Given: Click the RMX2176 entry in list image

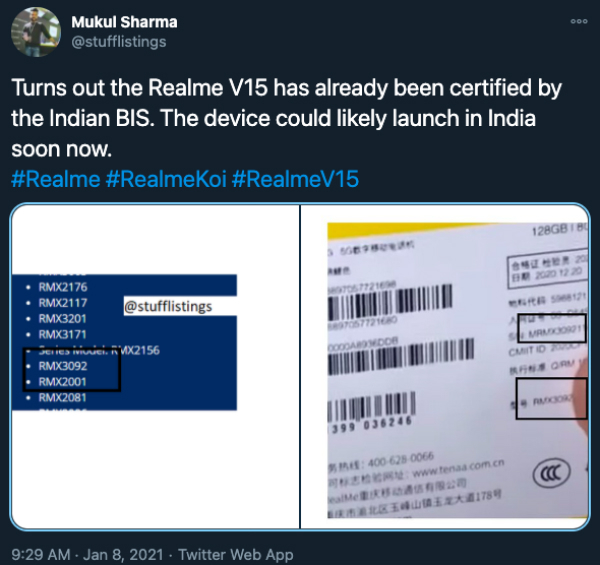Looking at the screenshot, I should click(x=63, y=287).
